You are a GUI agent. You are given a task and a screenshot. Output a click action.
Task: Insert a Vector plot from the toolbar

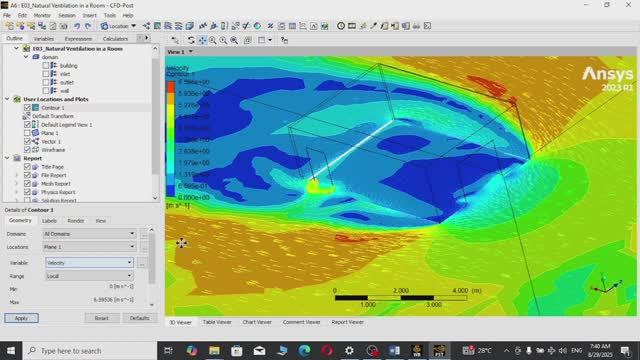pos(147,26)
